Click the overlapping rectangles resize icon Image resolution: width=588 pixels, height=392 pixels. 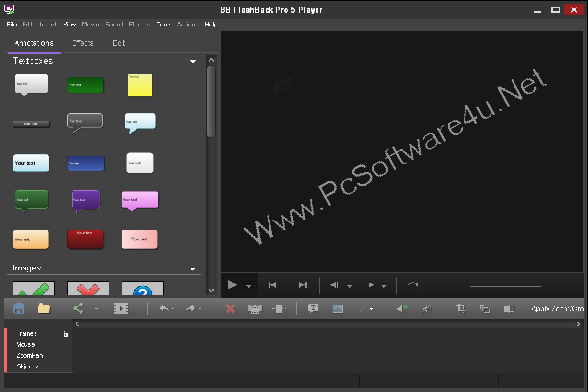point(485,309)
